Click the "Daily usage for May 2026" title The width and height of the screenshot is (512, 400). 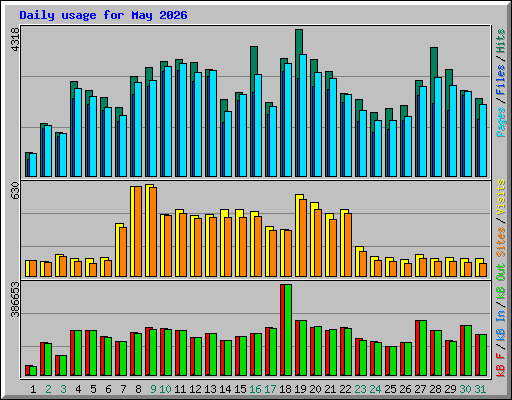(x=103, y=15)
